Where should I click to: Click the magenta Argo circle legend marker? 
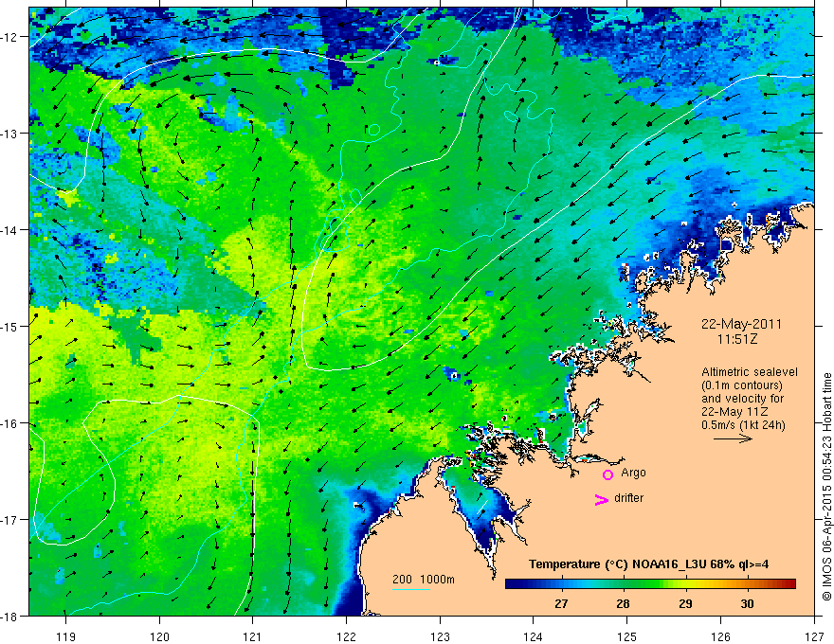click(607, 474)
